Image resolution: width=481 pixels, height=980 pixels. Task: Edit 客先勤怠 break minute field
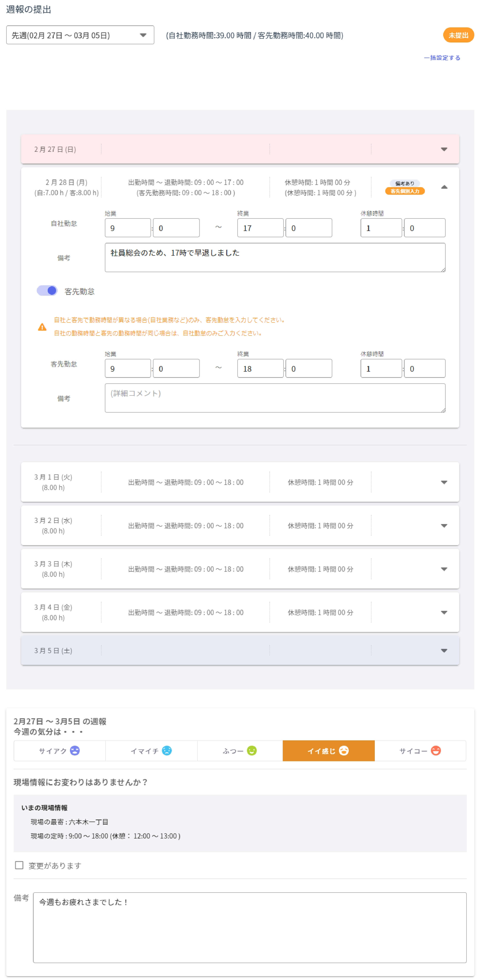coord(425,368)
